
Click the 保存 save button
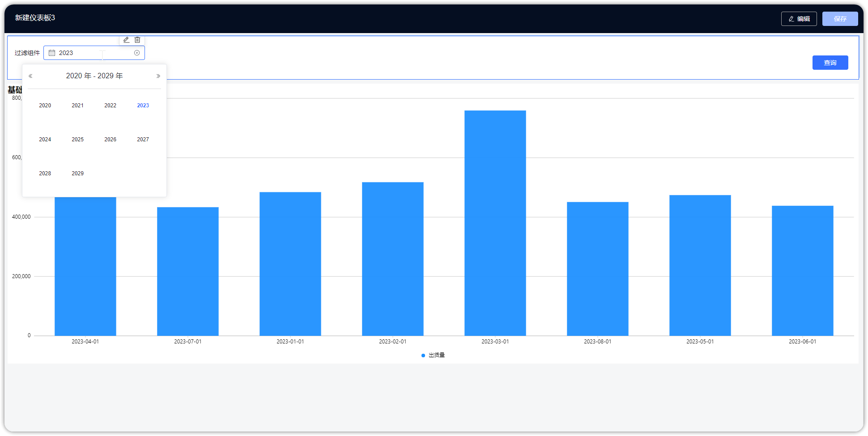(840, 19)
